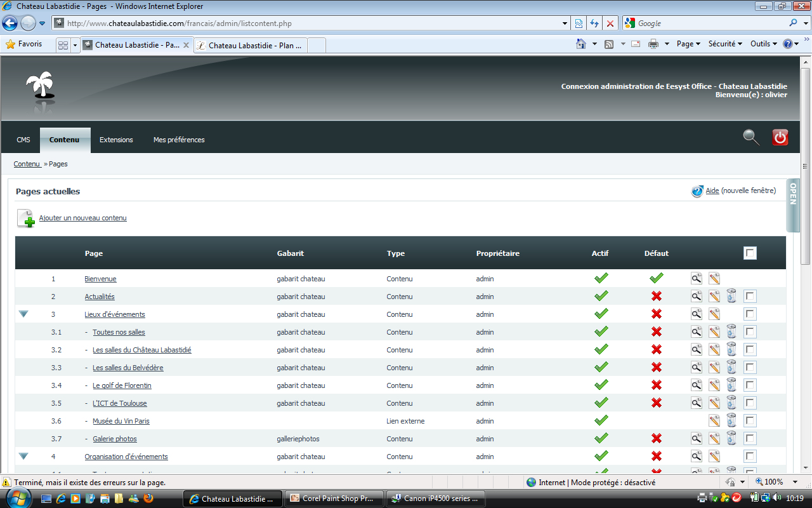The height and width of the screenshot is (508, 812).
Task: Click the browser Back arrow button
Action: click(x=10, y=23)
